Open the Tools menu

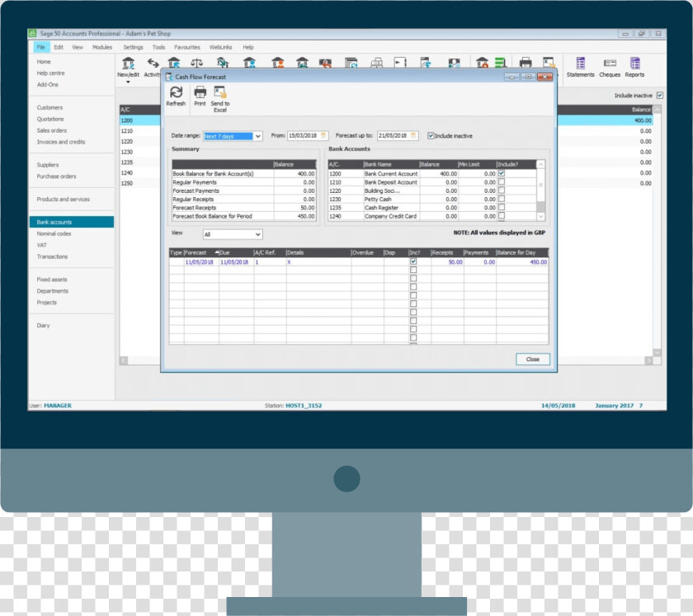click(x=158, y=47)
